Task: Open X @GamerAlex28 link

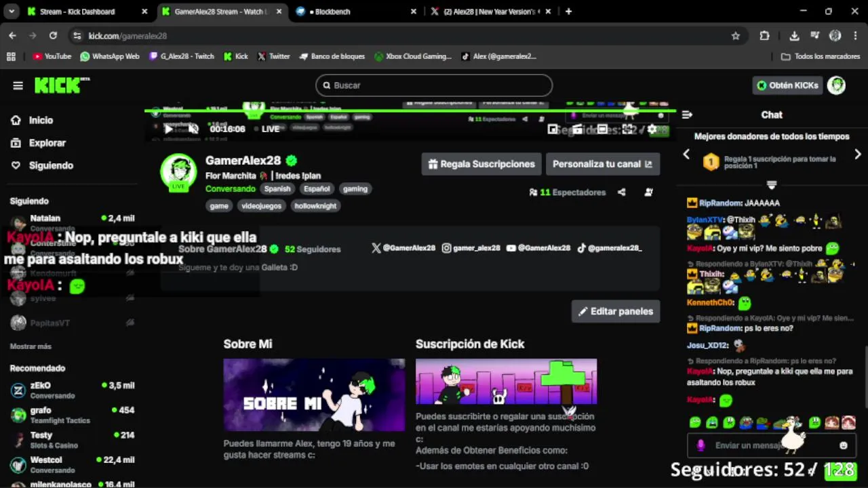Action: coord(403,248)
